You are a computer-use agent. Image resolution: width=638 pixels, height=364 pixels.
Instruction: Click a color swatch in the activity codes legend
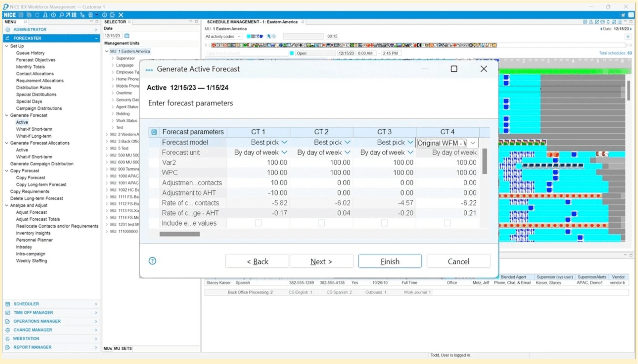[249, 36]
